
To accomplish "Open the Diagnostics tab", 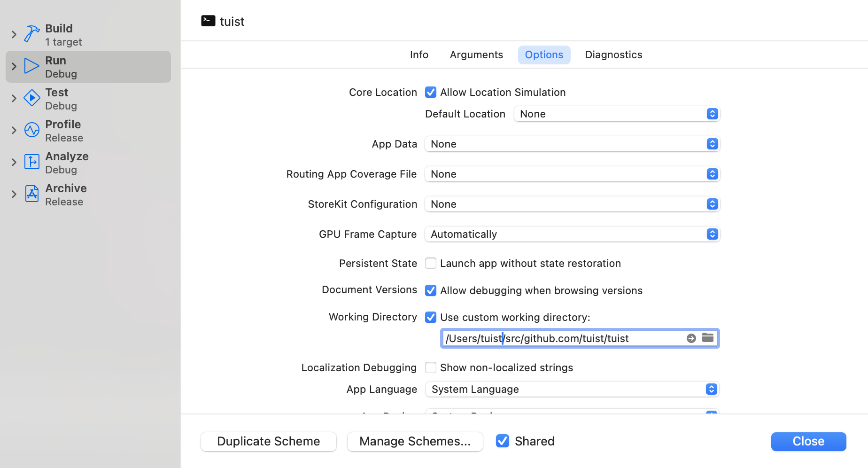I will coord(613,55).
